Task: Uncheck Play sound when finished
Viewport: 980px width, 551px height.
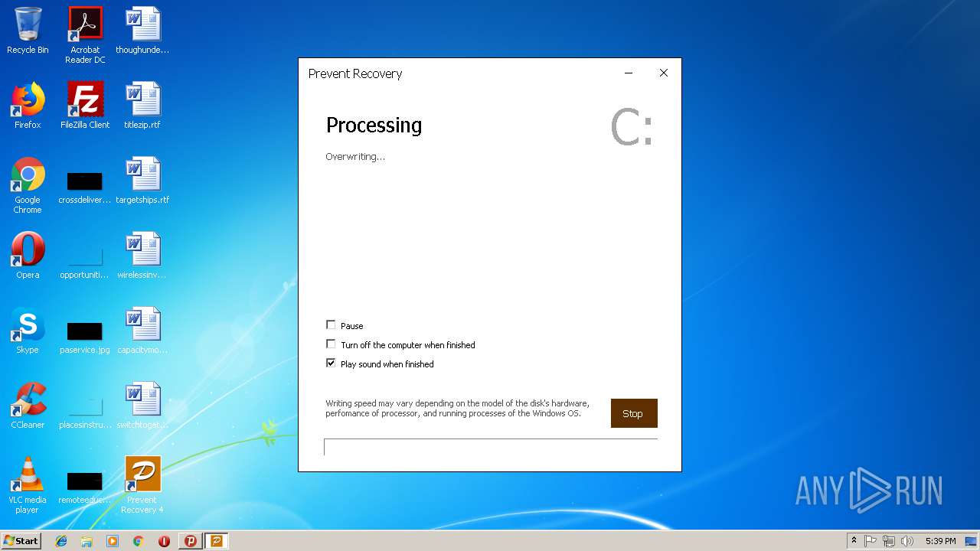Action: (x=331, y=363)
